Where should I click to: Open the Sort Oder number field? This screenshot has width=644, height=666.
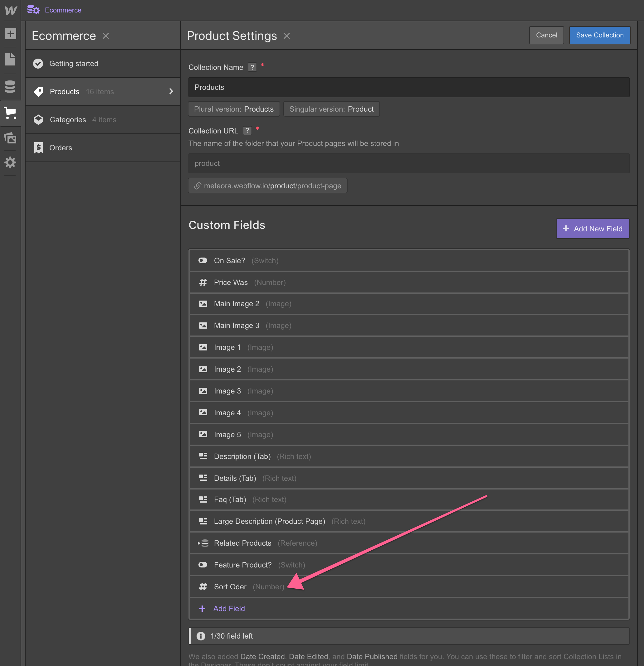(x=230, y=587)
